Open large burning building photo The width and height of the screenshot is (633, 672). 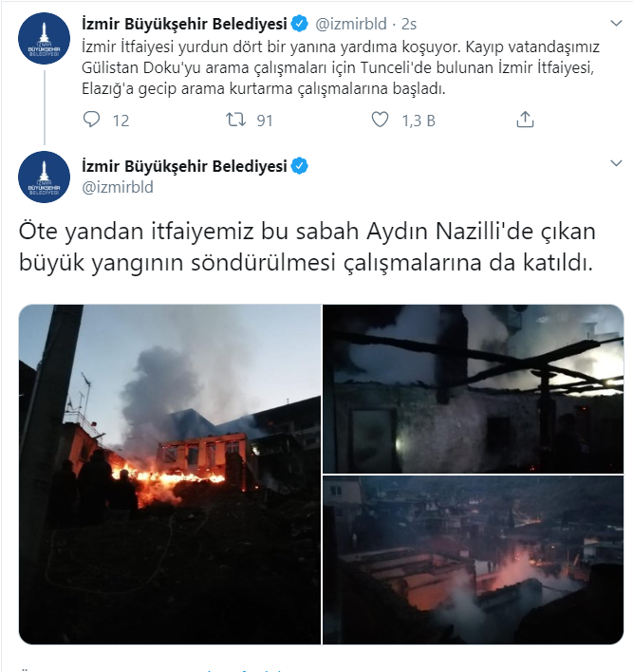pyautogui.click(x=170, y=475)
